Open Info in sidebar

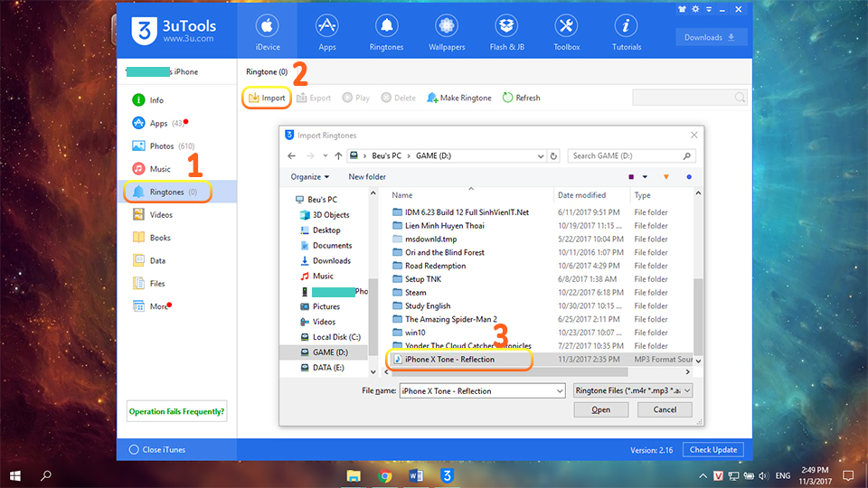pos(176,100)
